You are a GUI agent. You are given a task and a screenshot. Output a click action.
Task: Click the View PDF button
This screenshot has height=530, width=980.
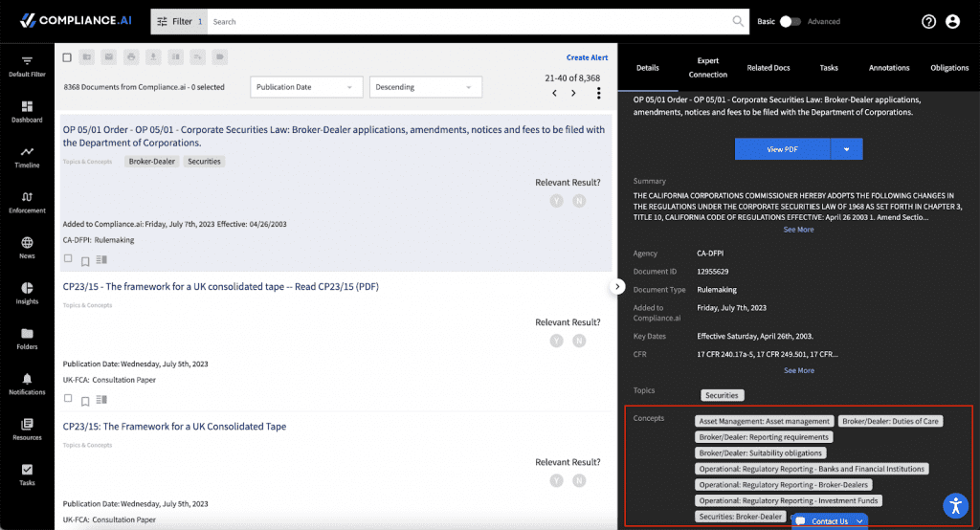click(783, 149)
